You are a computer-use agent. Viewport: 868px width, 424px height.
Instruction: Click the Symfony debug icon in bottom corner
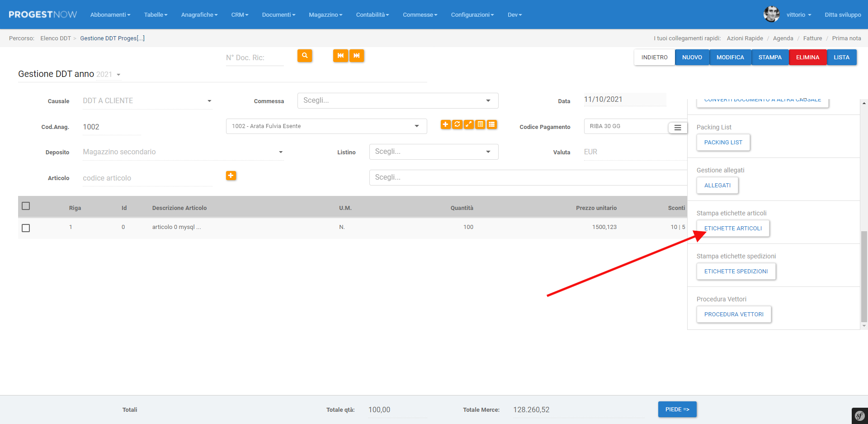click(x=859, y=415)
